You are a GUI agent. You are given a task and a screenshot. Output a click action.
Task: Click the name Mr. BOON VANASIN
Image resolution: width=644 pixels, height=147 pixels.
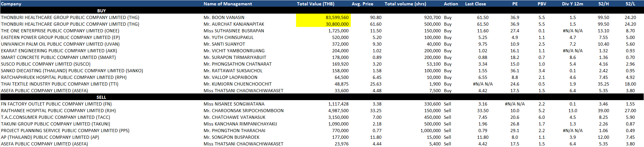[224, 17]
